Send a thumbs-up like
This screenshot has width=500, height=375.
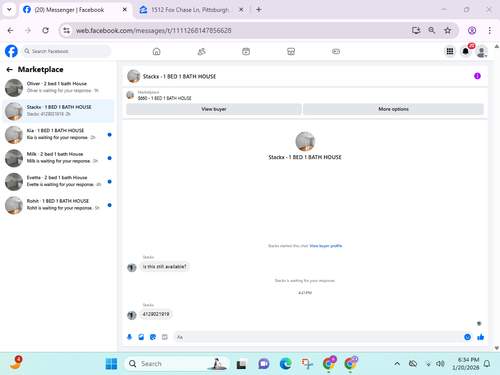coord(480,337)
